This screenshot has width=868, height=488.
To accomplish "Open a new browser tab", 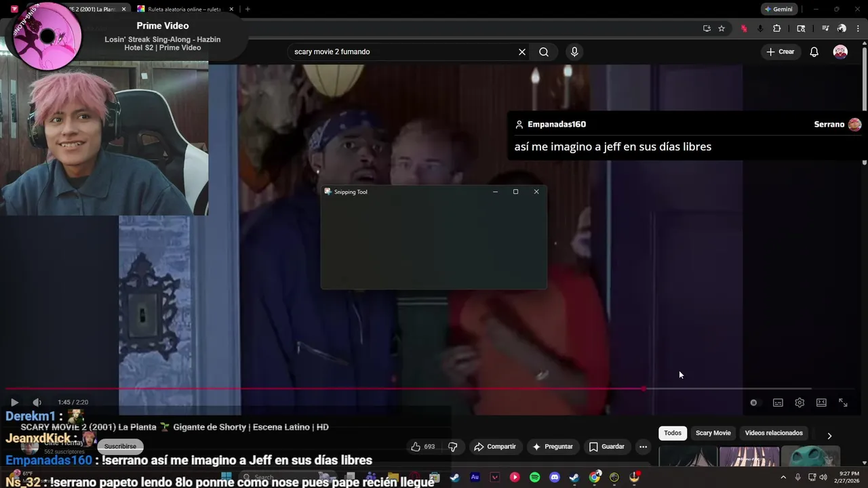I will coord(248,9).
